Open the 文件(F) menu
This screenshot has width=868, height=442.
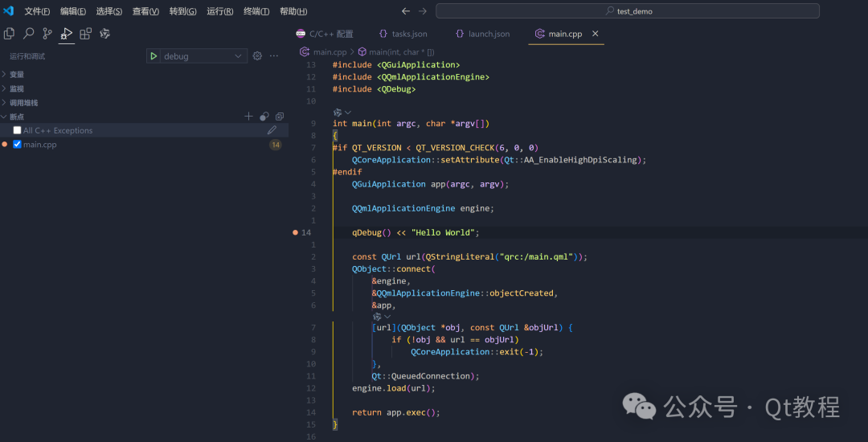coord(37,11)
